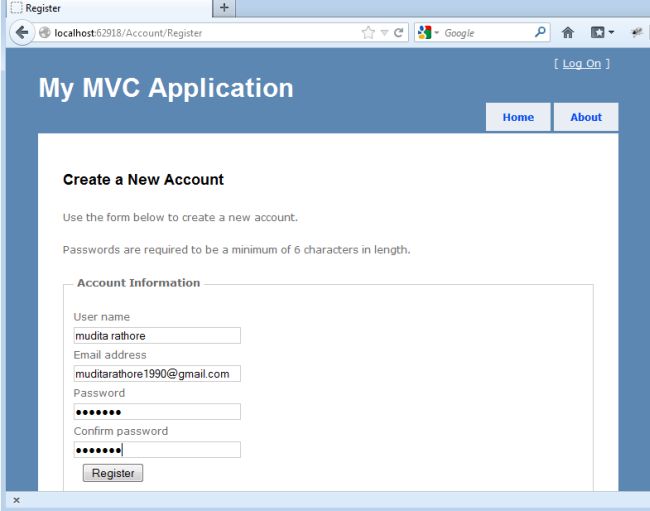Select the Register browser tab
Viewport: 650px width, 511px height.
pos(109,8)
